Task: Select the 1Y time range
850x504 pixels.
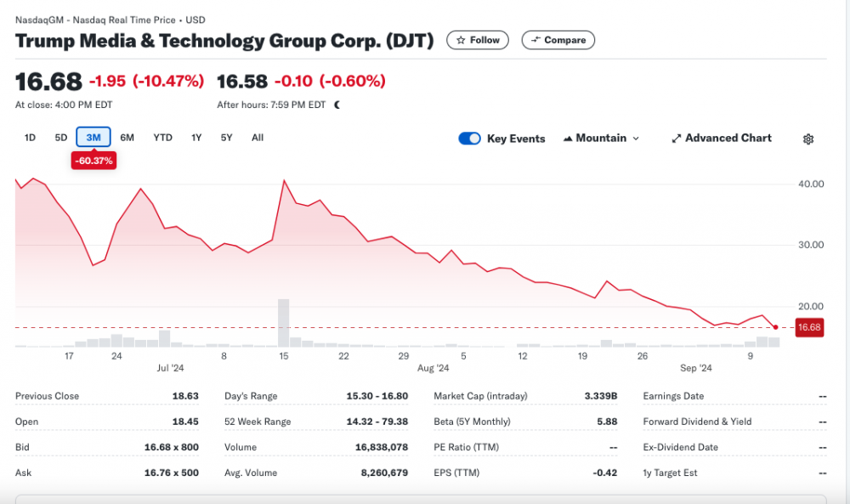Action: (x=196, y=138)
